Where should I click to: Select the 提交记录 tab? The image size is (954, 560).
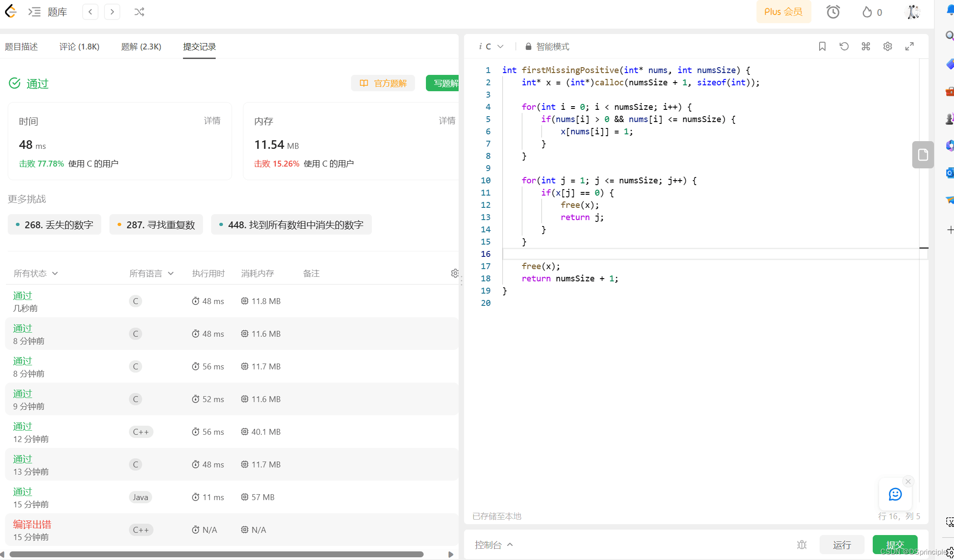click(199, 47)
